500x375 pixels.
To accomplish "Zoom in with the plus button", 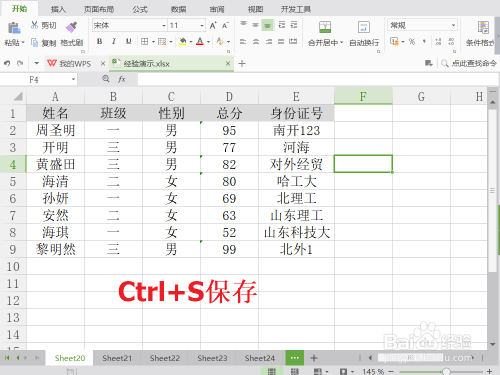I will [489, 371].
